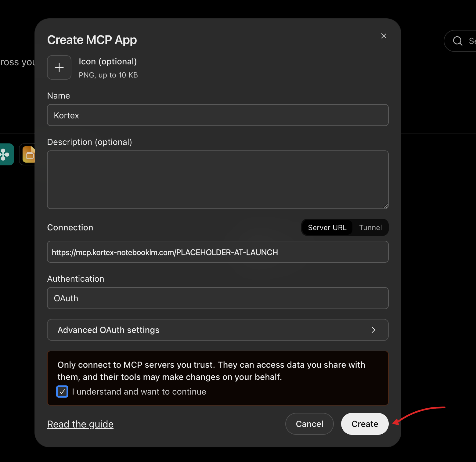The image size is (476, 462).
Task: Click Create to finish the MCP app
Action: tap(365, 424)
